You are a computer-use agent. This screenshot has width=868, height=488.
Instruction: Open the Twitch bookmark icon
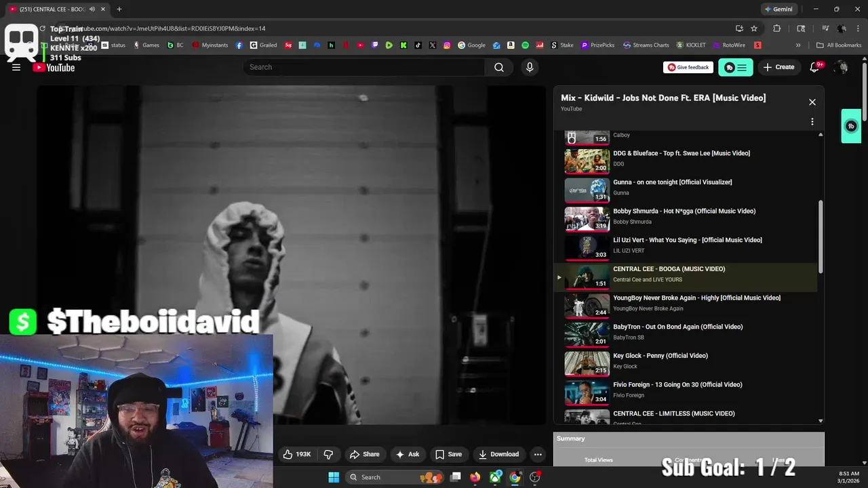click(x=375, y=45)
